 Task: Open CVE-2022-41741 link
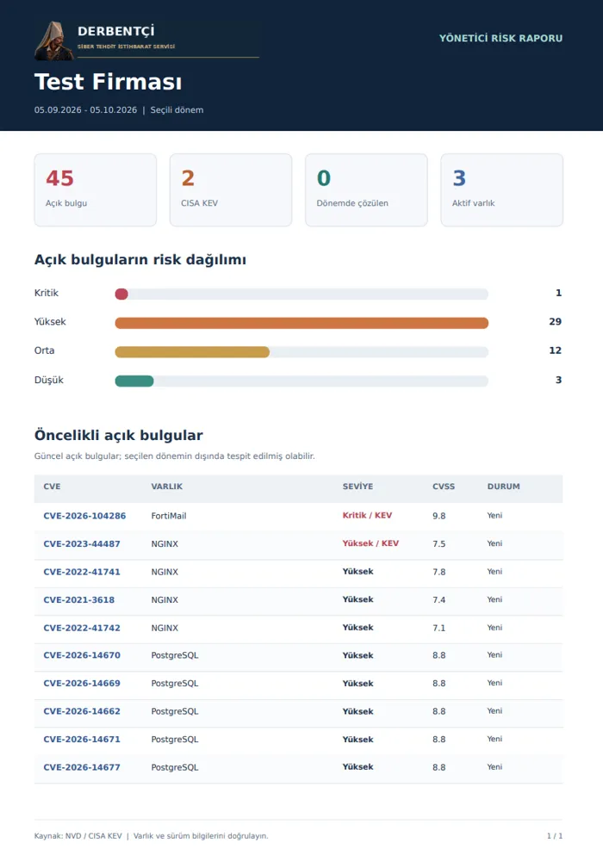[x=82, y=572]
